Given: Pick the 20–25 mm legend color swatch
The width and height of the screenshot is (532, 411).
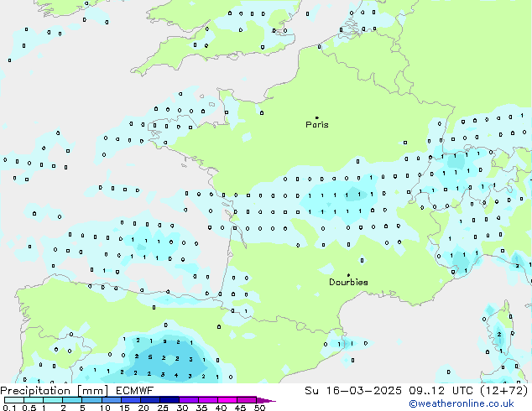Looking at the screenshot, I should coord(149,400).
